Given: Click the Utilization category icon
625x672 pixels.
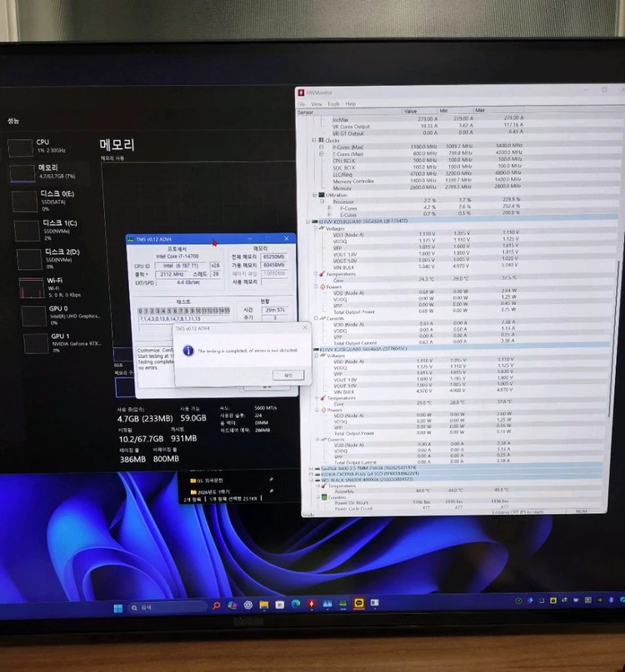Looking at the screenshot, I should point(322,195).
